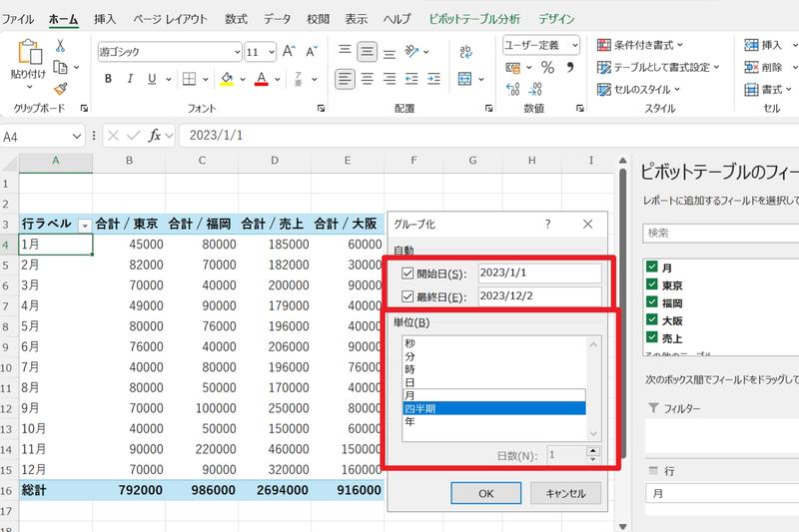Align text to middle vertically

[x=367, y=52]
